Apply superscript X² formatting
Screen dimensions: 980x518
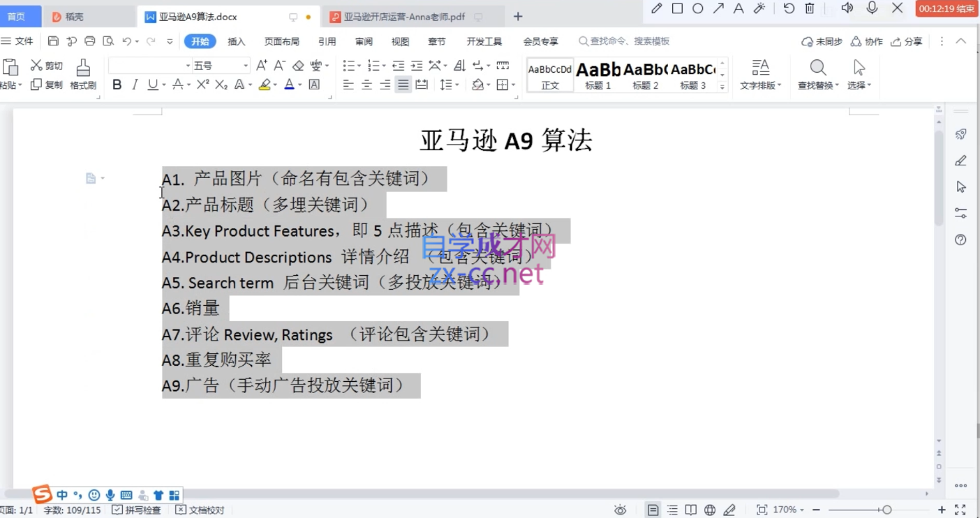point(203,84)
